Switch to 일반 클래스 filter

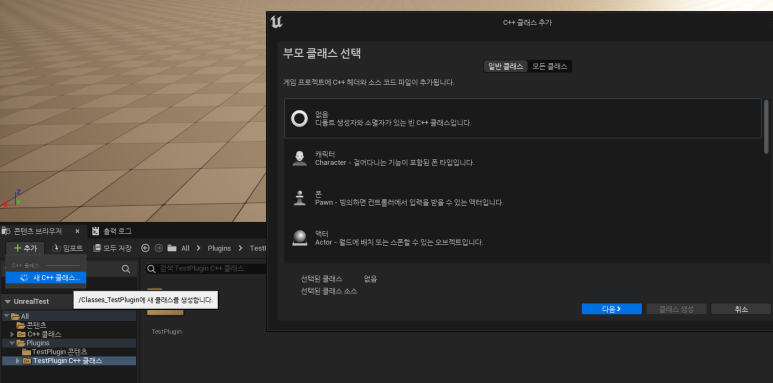tap(505, 67)
